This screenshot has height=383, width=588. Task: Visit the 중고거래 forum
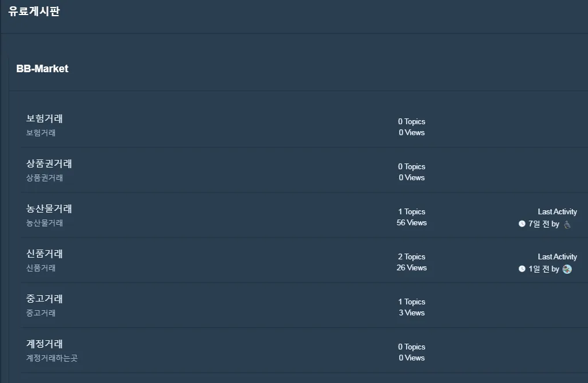point(44,299)
